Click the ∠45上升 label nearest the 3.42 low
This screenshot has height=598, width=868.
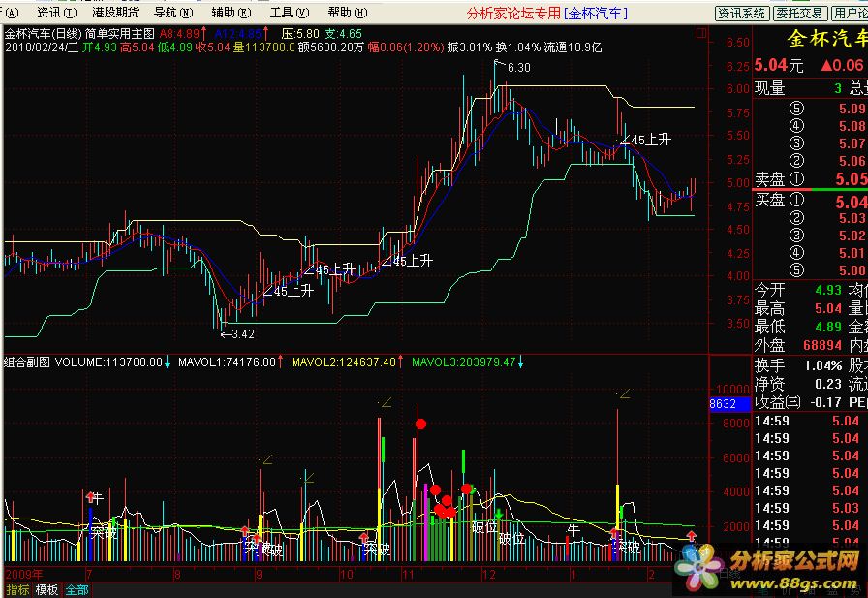pos(288,291)
